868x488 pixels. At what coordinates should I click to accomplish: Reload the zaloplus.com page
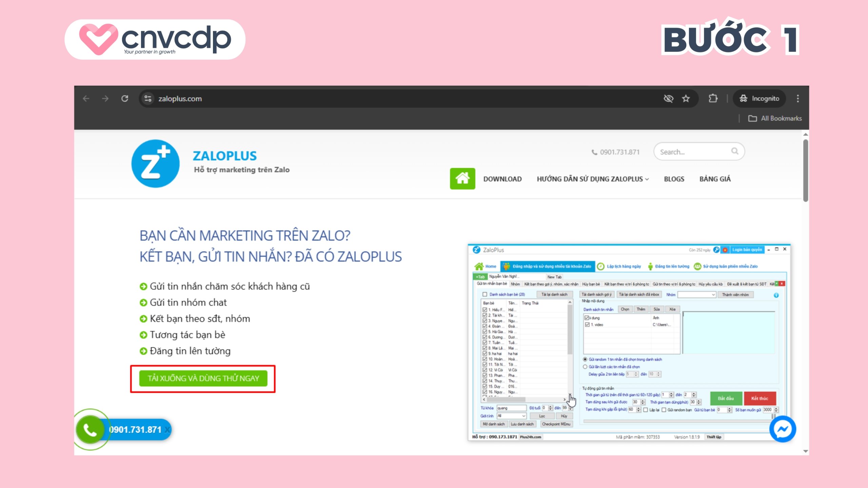pyautogui.click(x=125, y=99)
